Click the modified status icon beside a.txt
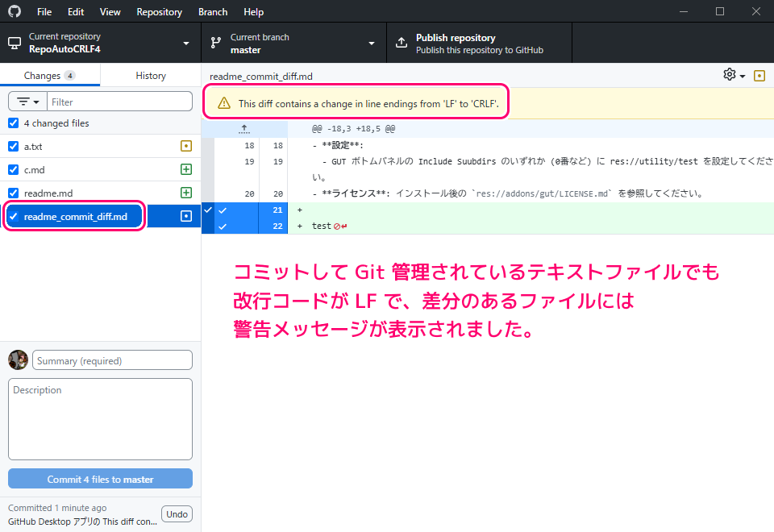Viewport: 774px width, 532px height. 186,147
